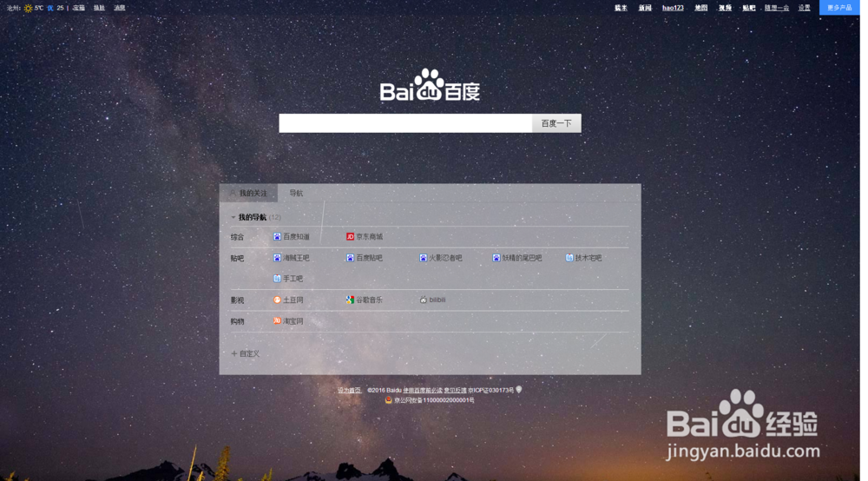Open the 淘宝网 link text
The height and width of the screenshot is (481, 868).
[x=293, y=320]
